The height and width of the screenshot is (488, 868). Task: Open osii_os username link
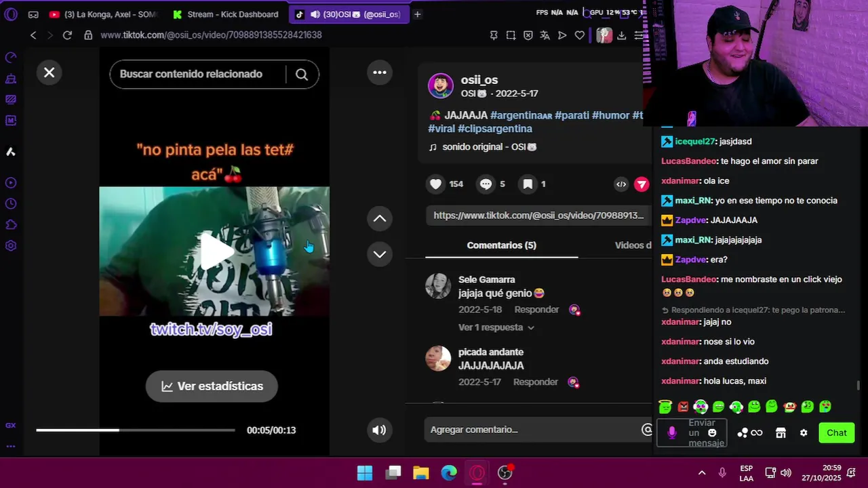pos(479,80)
